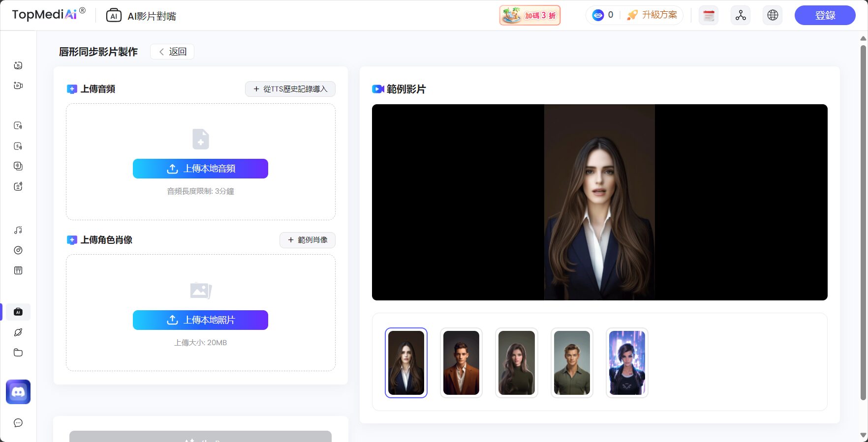The image size is (868, 442).
Task: Select the sample thumbnail of man in green shirt
Action: click(572, 363)
